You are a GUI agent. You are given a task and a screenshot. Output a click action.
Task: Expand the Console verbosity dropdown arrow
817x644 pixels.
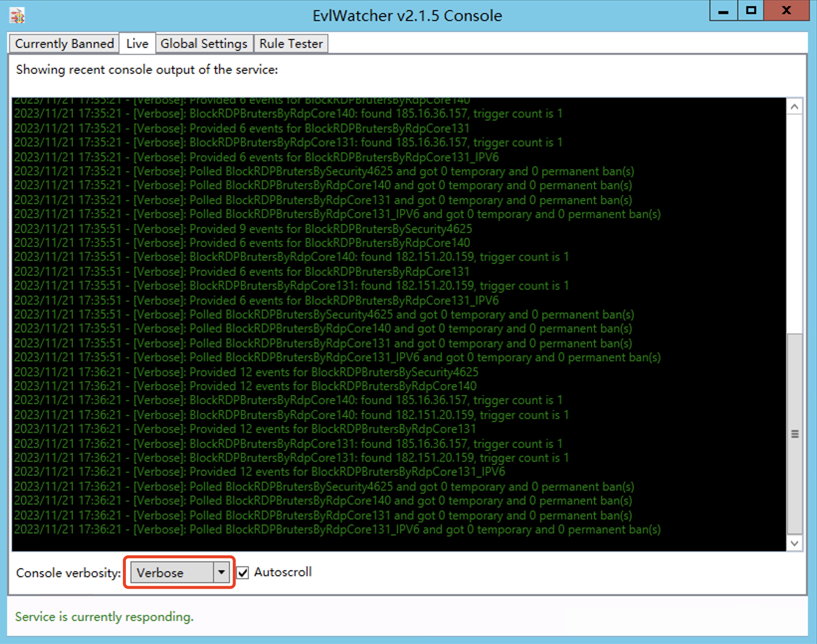(221, 572)
